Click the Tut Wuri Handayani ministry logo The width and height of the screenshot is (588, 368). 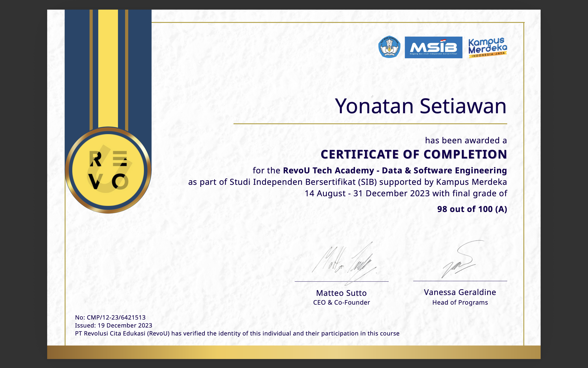click(x=389, y=47)
